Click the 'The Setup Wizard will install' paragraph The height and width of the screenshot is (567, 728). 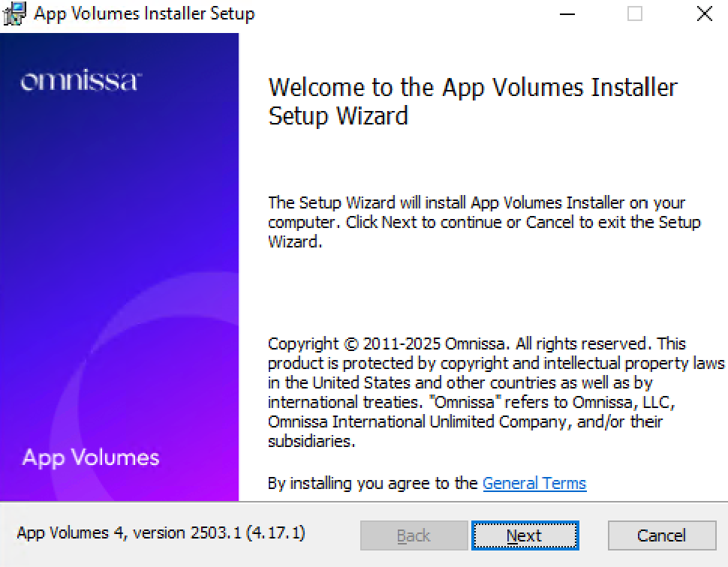click(484, 222)
